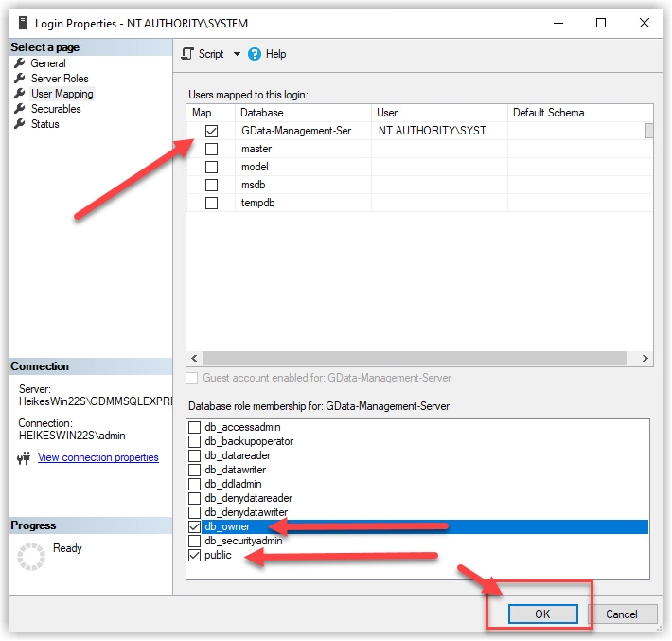The width and height of the screenshot is (672, 641).
Task: Open the Help icon in toolbar
Action: [255, 54]
